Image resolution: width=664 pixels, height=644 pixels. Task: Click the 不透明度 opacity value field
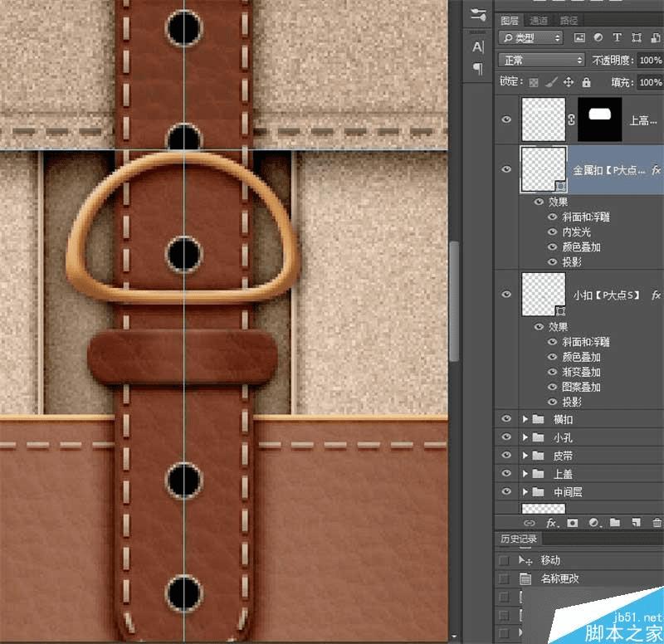tap(650, 61)
